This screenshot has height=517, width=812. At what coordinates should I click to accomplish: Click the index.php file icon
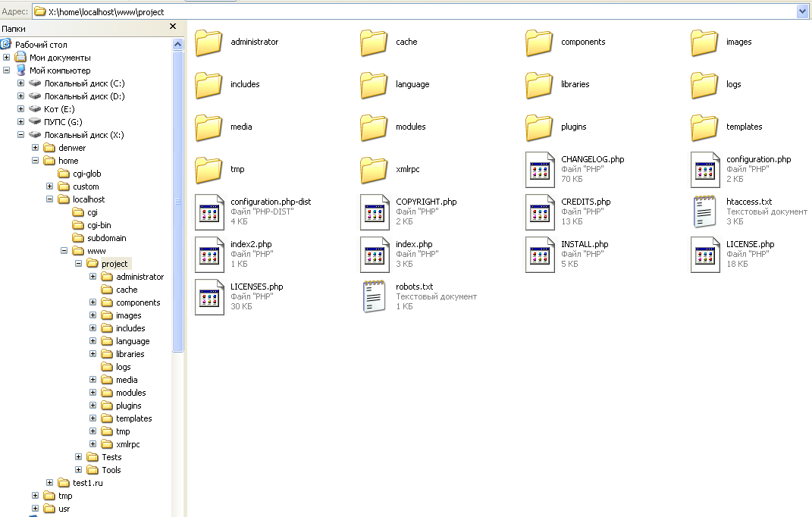[375, 255]
